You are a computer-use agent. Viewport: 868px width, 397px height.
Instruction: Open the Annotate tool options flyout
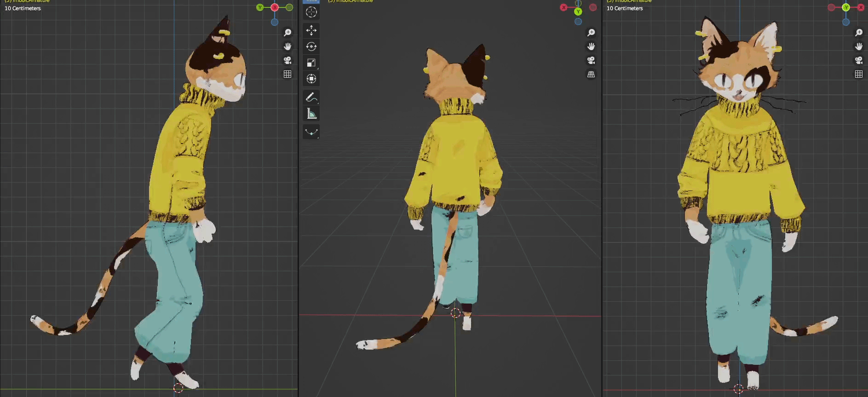[311, 98]
